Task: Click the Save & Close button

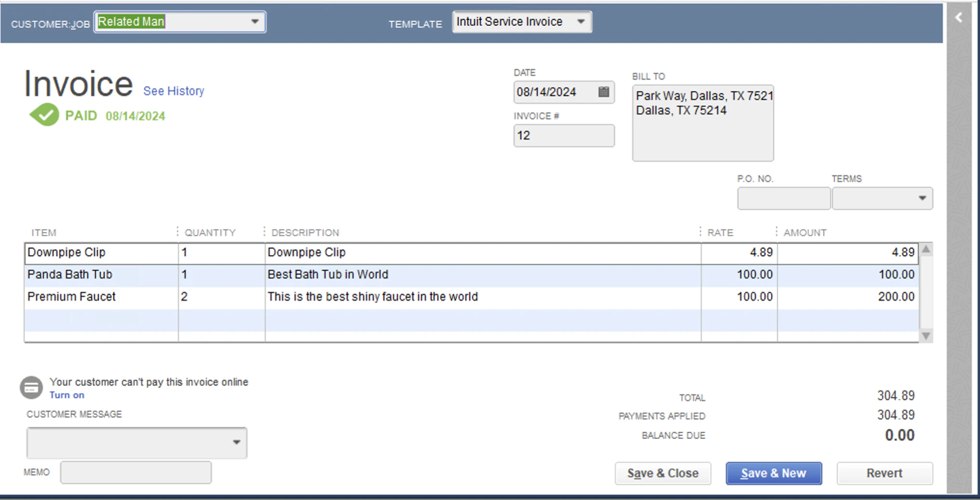Action: [662, 473]
